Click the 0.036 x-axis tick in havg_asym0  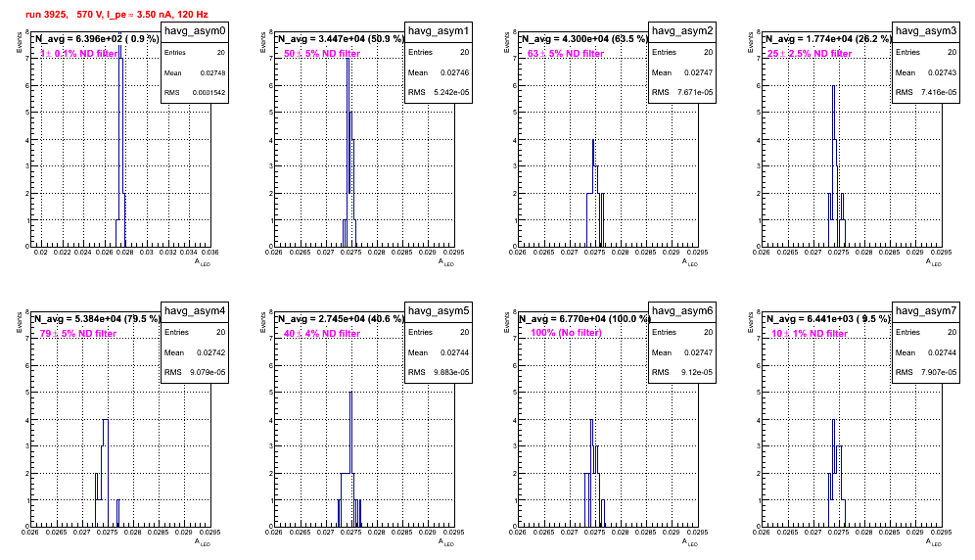point(210,252)
